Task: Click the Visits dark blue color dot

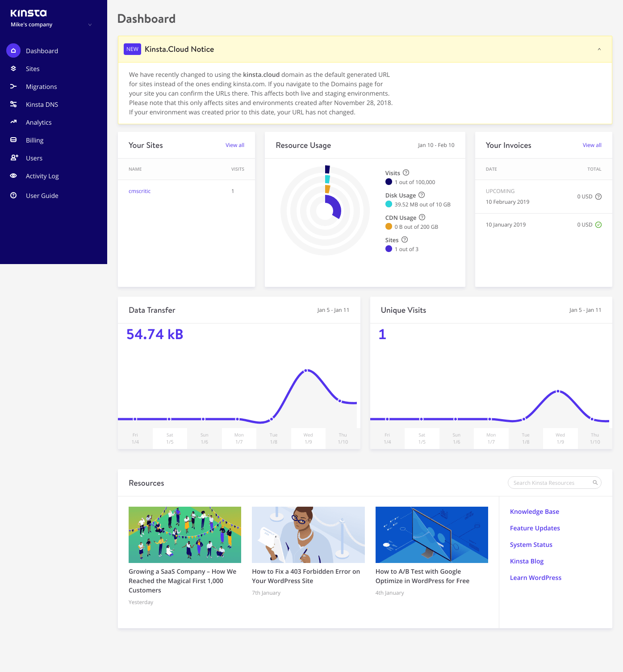Action: click(389, 182)
